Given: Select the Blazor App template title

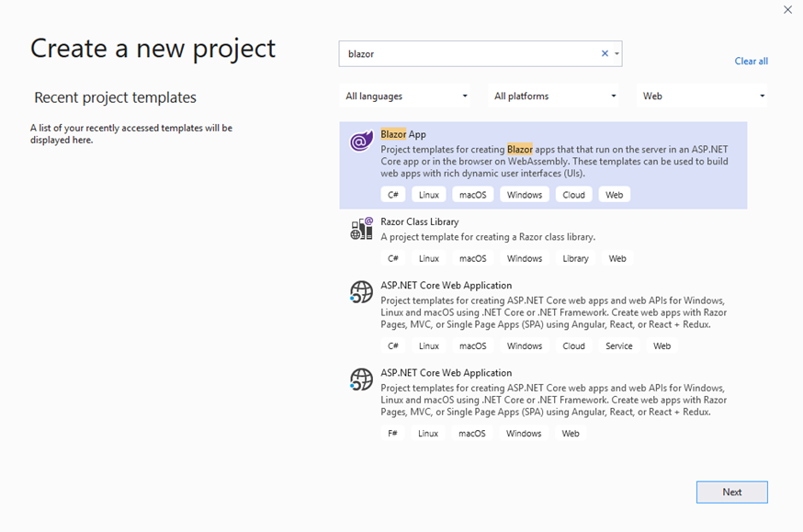Looking at the screenshot, I should (403, 134).
